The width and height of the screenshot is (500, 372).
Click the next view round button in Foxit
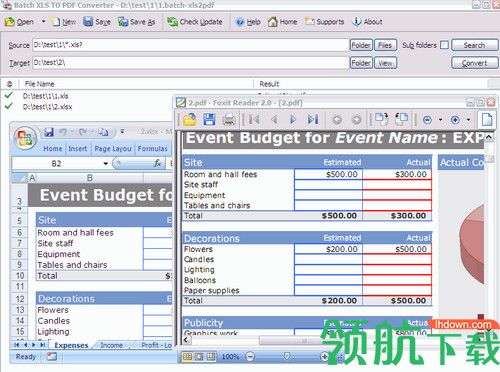tap(356, 120)
